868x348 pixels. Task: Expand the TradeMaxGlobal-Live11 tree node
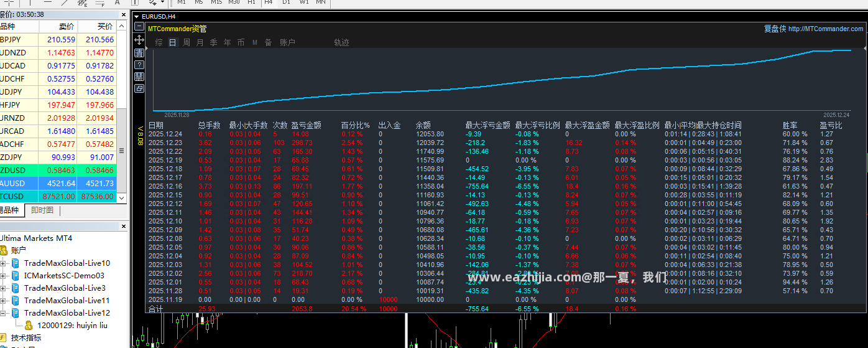point(3,301)
